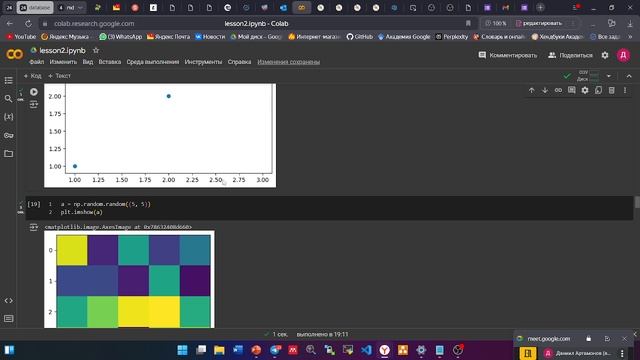Click the notebook vertical scrollbar thumb

pyautogui.click(x=637, y=202)
